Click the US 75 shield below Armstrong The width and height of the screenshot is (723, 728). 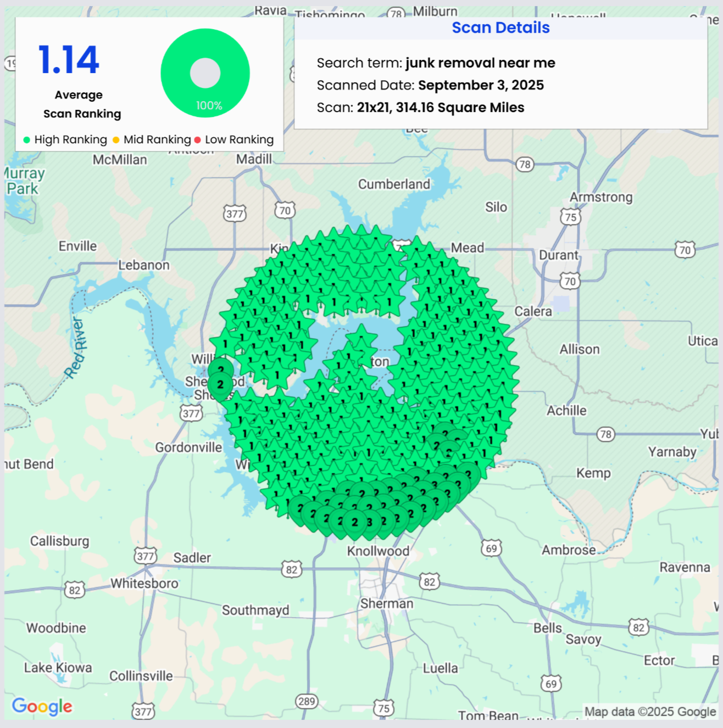pos(571,217)
